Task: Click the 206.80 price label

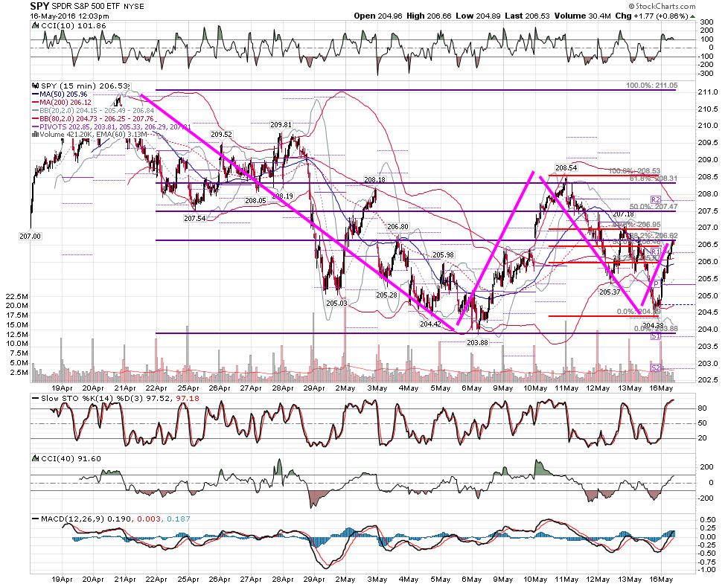Action: pyautogui.click(x=398, y=227)
